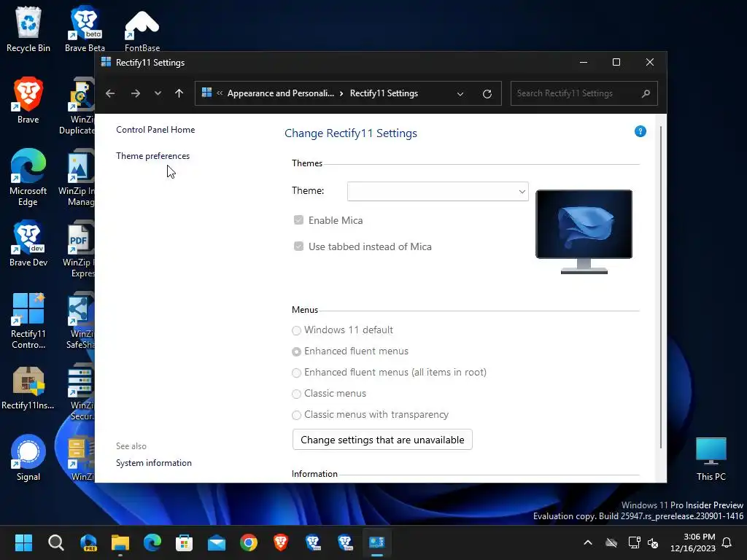The height and width of the screenshot is (560, 747).
Task: Launch Signal from the desktop
Action: coord(28,457)
